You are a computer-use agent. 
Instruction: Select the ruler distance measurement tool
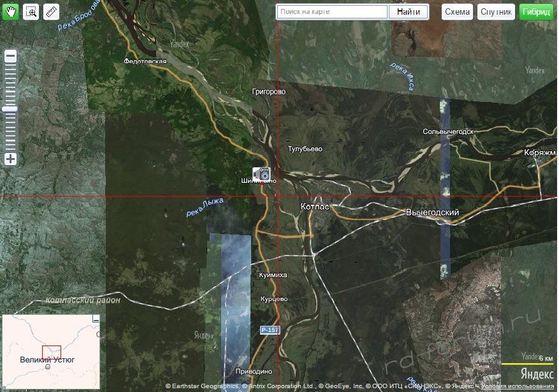52,11
